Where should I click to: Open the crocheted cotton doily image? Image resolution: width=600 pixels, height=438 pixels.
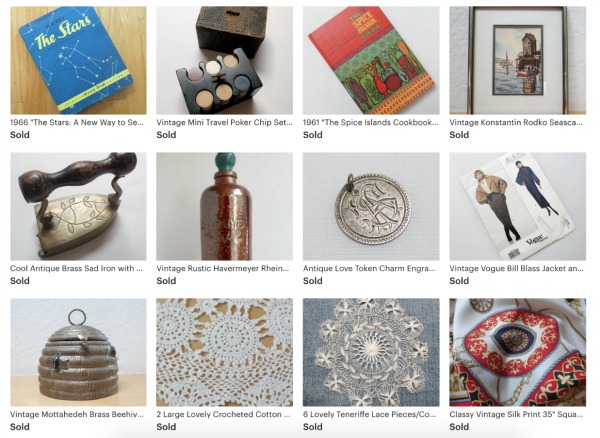point(224,352)
